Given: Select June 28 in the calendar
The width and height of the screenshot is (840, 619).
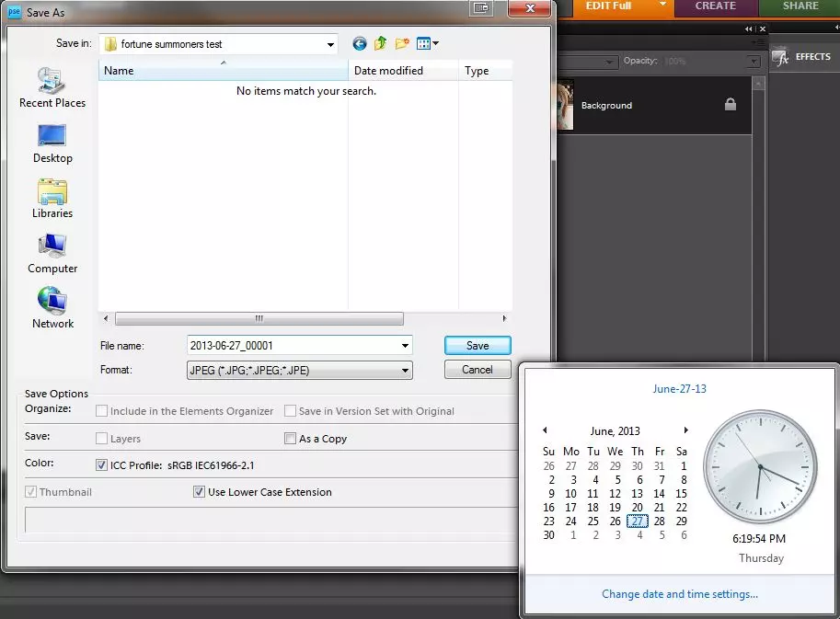Looking at the screenshot, I should pos(660,521).
